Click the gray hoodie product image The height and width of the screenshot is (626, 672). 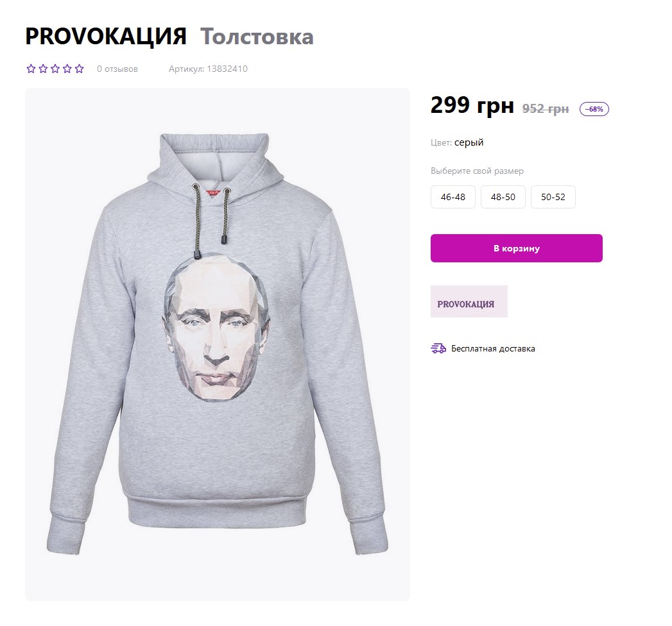[x=218, y=344]
